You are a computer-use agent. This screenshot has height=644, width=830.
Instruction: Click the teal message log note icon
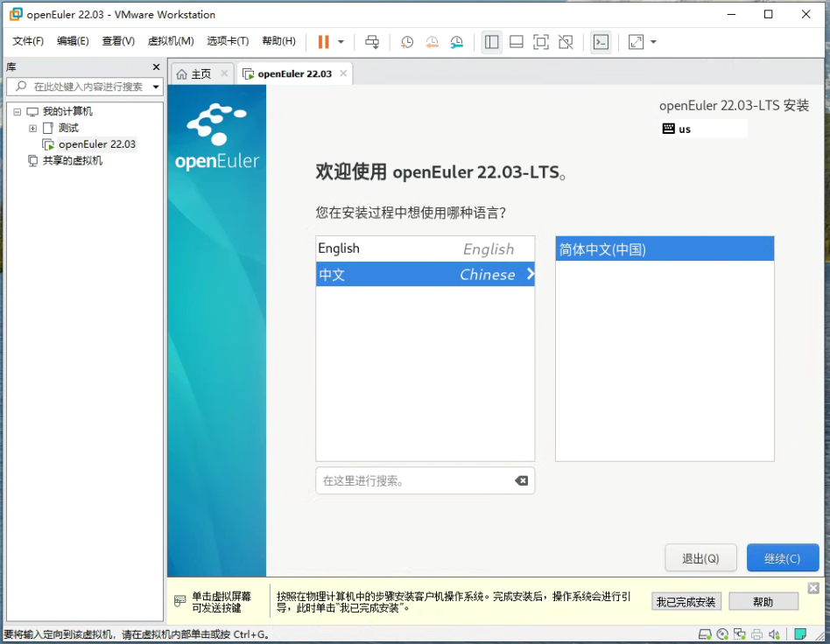800,634
